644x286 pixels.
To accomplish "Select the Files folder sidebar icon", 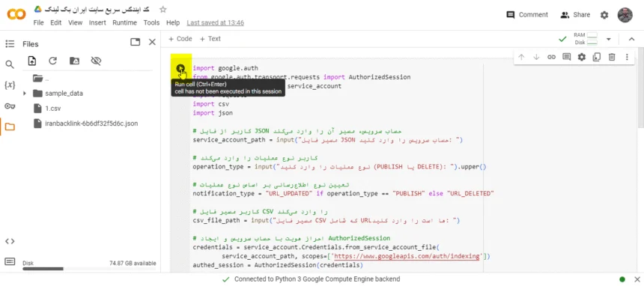I will (x=10, y=127).
